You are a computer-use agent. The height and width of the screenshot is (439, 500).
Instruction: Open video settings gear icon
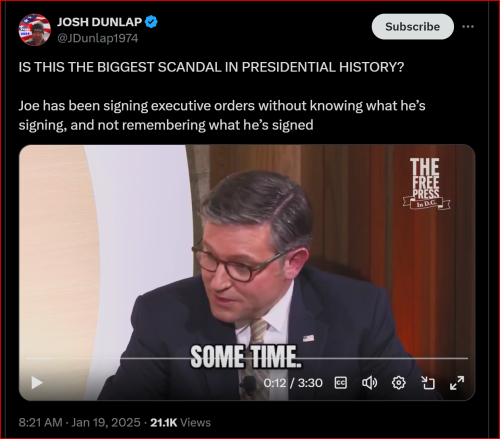pos(399,383)
